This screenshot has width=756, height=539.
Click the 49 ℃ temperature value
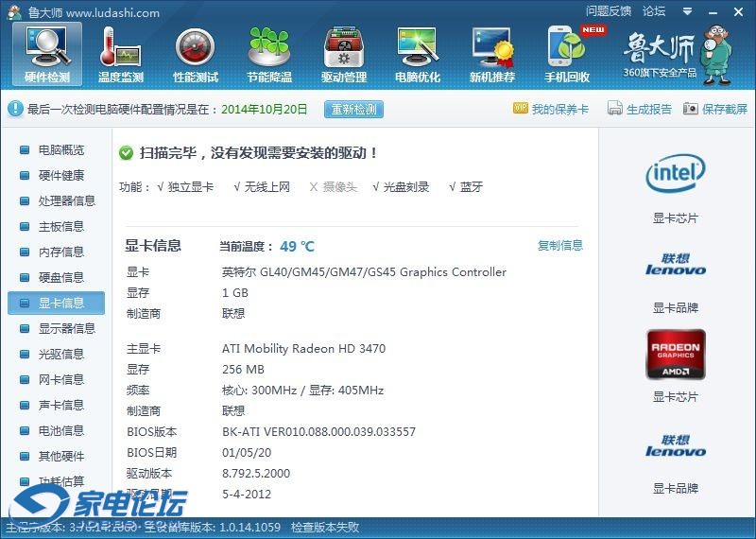point(297,247)
